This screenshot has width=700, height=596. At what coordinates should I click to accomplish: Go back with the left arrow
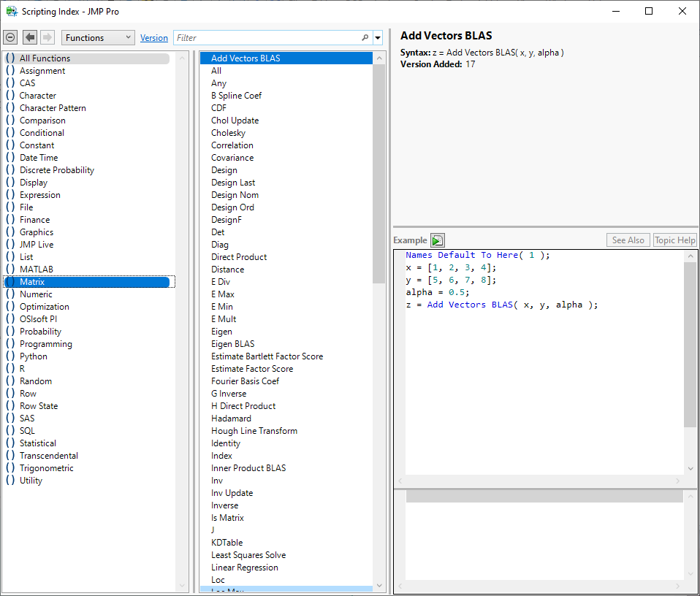(30, 38)
